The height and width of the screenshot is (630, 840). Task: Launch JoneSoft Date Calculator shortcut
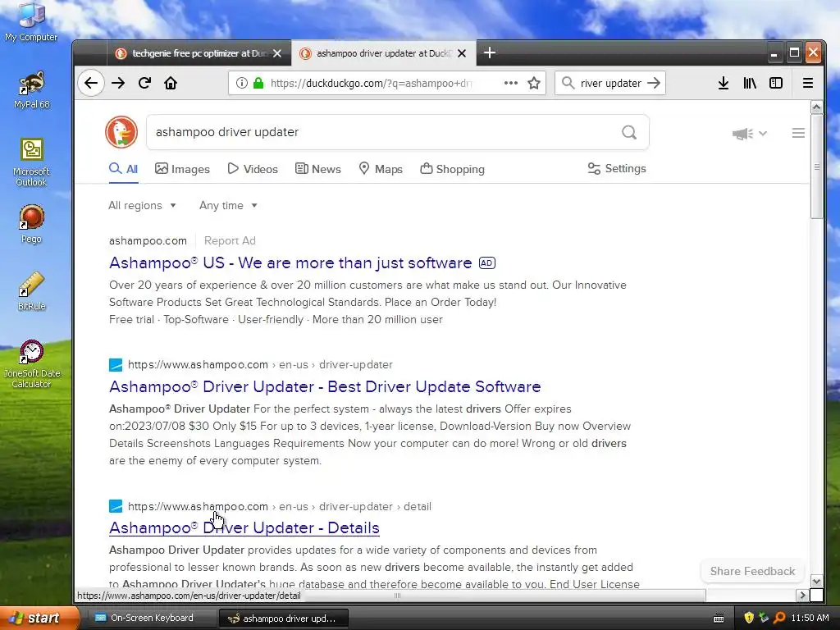point(32,363)
